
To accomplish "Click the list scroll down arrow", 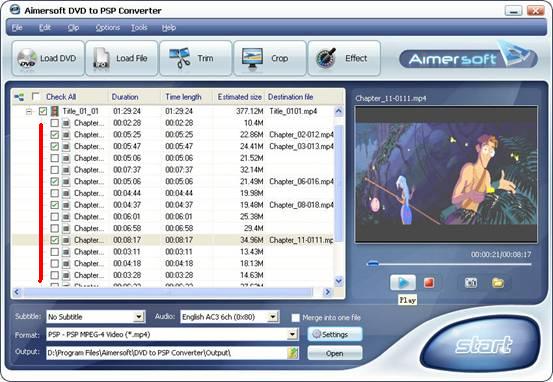I will pyautogui.click(x=339, y=281).
